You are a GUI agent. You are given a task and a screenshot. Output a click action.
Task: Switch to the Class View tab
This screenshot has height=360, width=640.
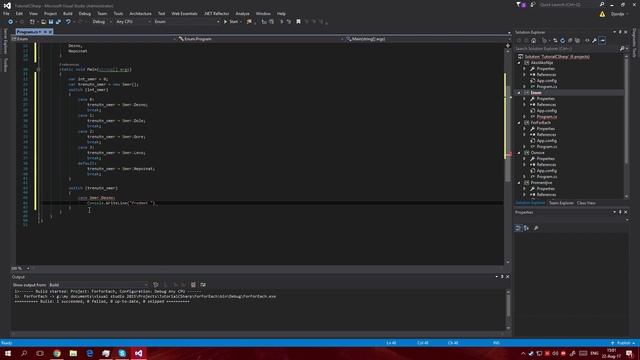(x=586, y=203)
